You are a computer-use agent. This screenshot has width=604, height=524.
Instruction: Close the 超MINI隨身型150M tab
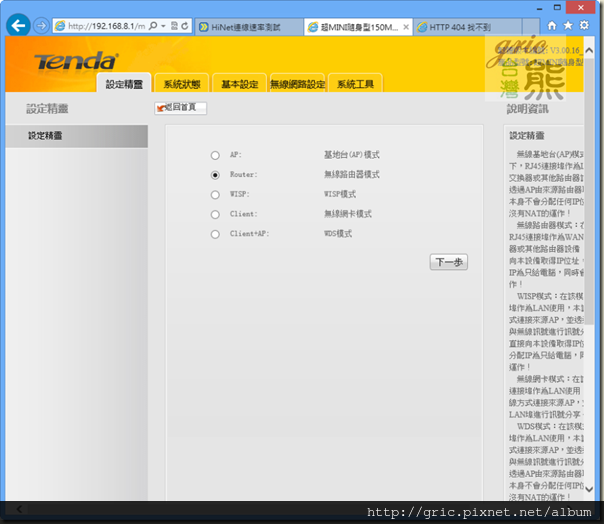(406, 27)
